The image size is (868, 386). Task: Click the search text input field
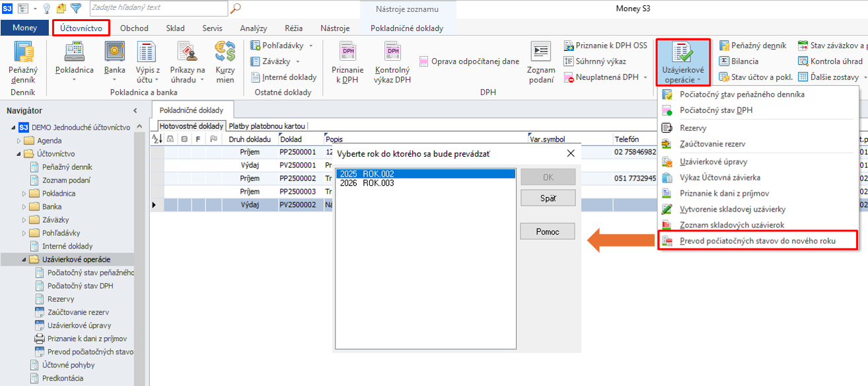(x=159, y=8)
